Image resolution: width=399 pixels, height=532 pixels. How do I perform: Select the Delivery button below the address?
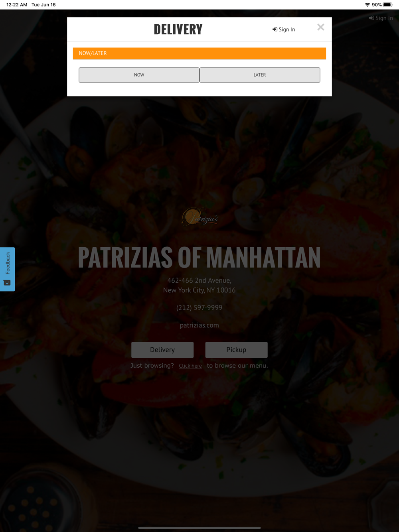point(162,350)
